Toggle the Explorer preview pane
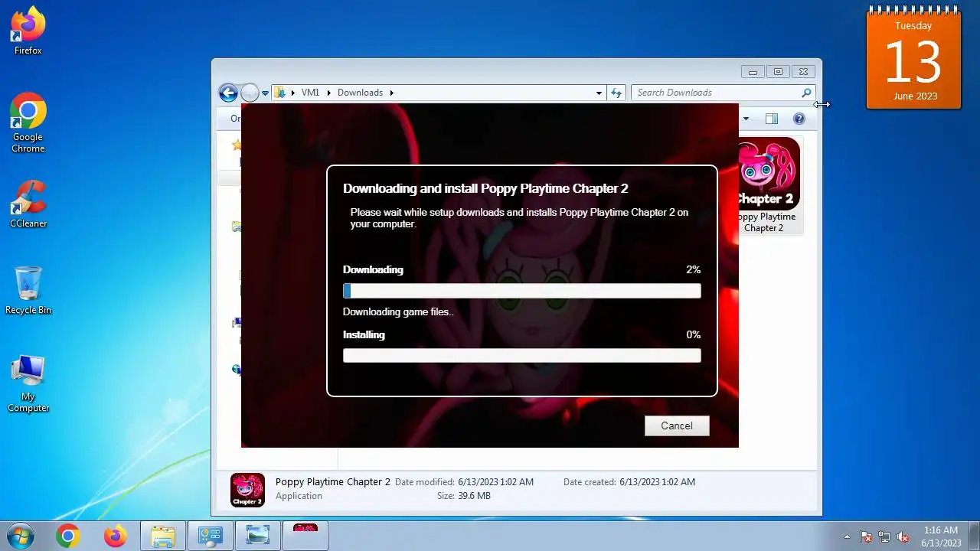The height and width of the screenshot is (551, 980). pos(772,119)
